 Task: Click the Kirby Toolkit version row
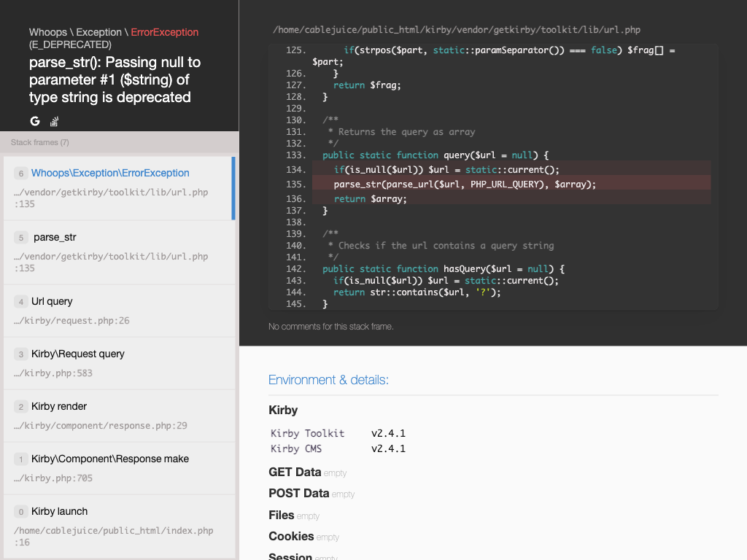click(338, 433)
